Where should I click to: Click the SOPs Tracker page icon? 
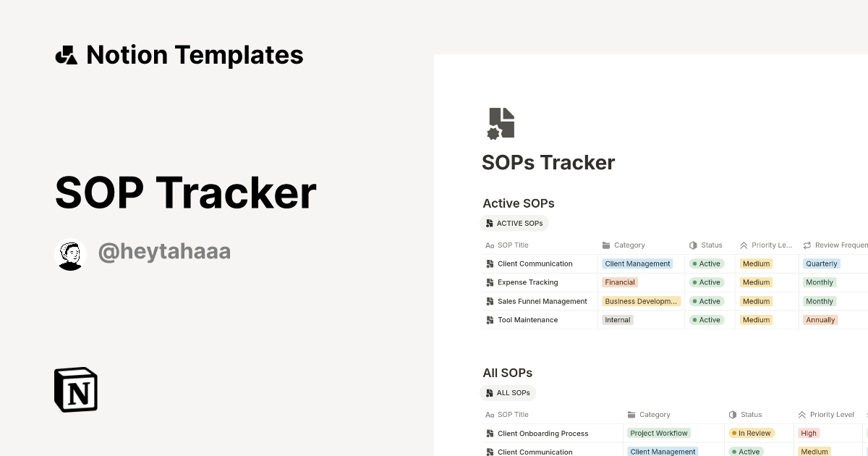click(x=501, y=123)
